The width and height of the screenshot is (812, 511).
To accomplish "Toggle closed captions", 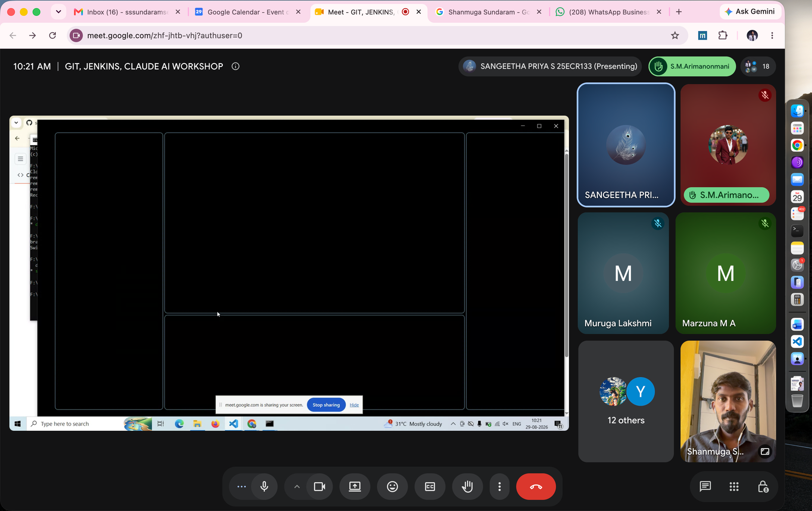I will point(430,487).
